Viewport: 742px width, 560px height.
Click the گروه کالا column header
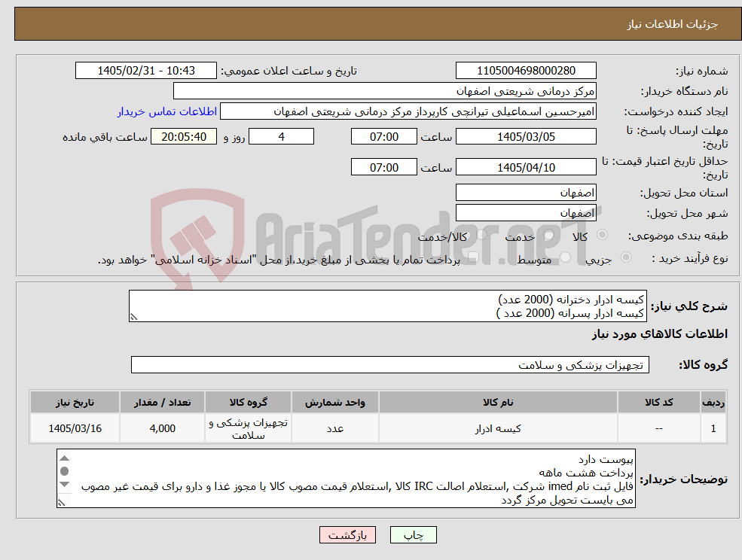(x=248, y=403)
